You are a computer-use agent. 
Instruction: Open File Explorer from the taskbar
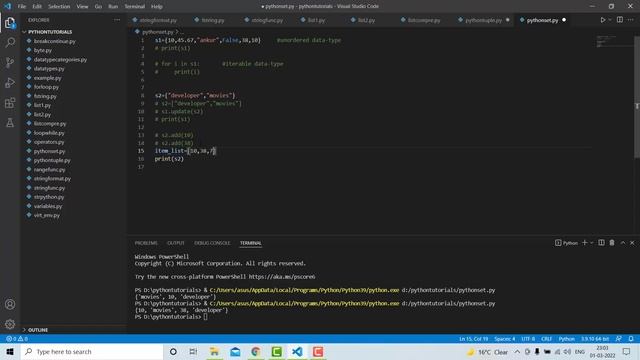click(214, 351)
